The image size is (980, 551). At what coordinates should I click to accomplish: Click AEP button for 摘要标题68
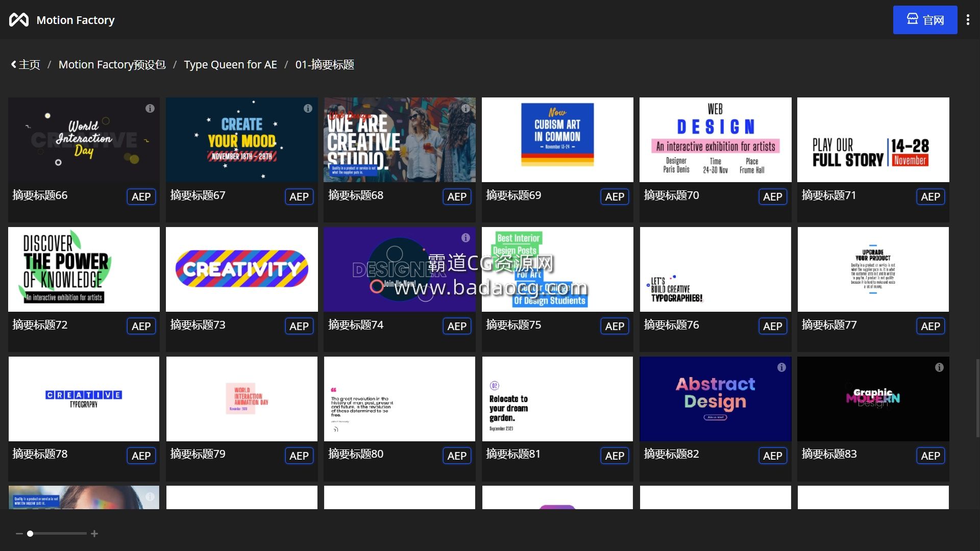tap(456, 196)
